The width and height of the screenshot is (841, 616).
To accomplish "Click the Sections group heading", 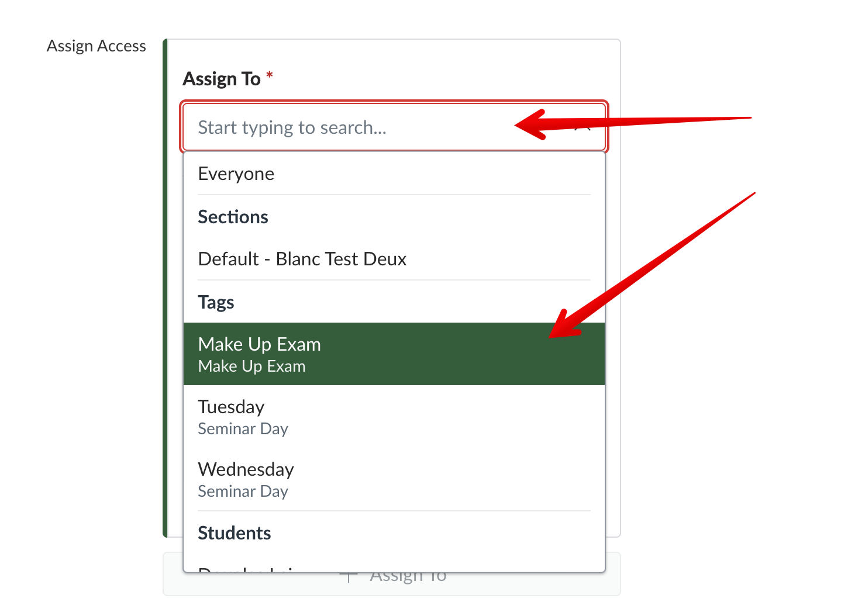I will (x=233, y=217).
